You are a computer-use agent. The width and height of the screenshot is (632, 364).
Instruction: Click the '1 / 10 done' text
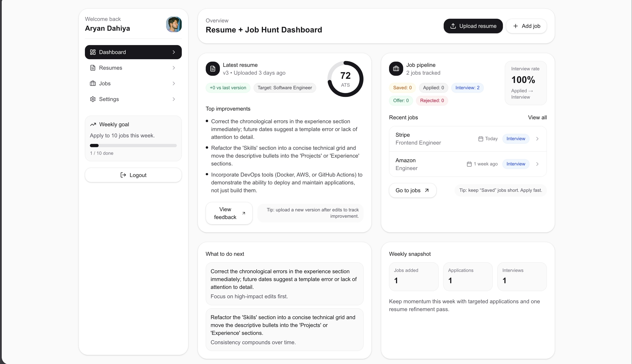point(101,153)
